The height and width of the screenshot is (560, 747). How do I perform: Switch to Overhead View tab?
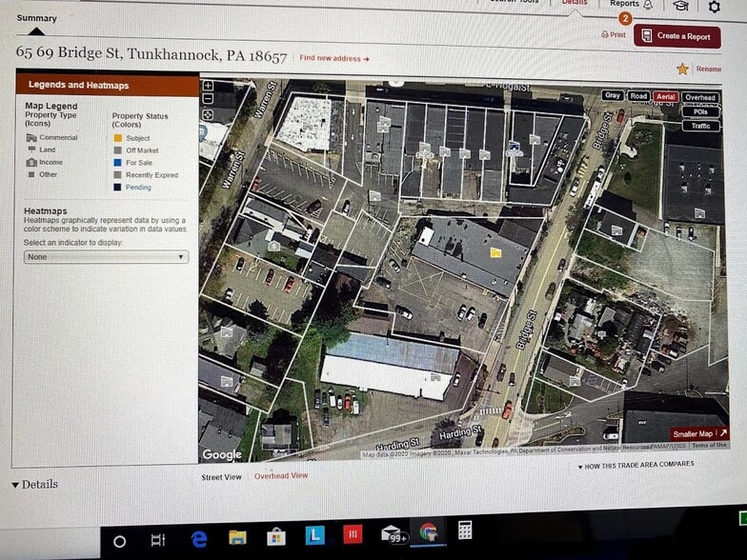click(x=281, y=476)
